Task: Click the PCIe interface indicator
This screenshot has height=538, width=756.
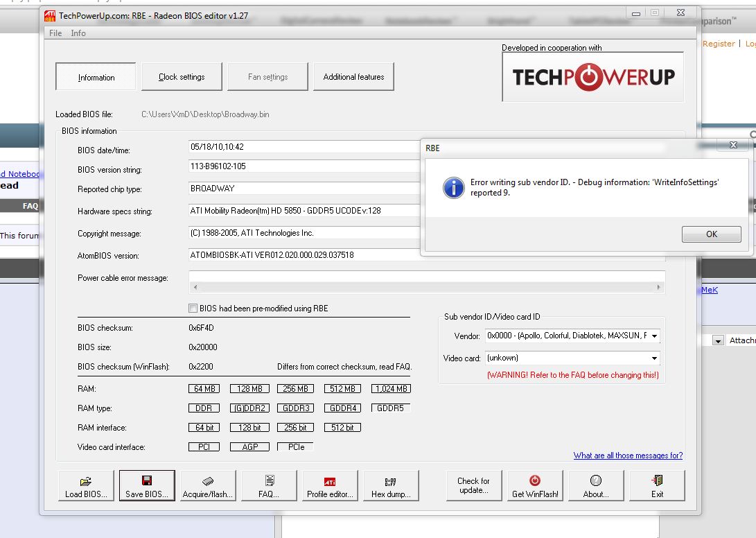Action: point(295,446)
